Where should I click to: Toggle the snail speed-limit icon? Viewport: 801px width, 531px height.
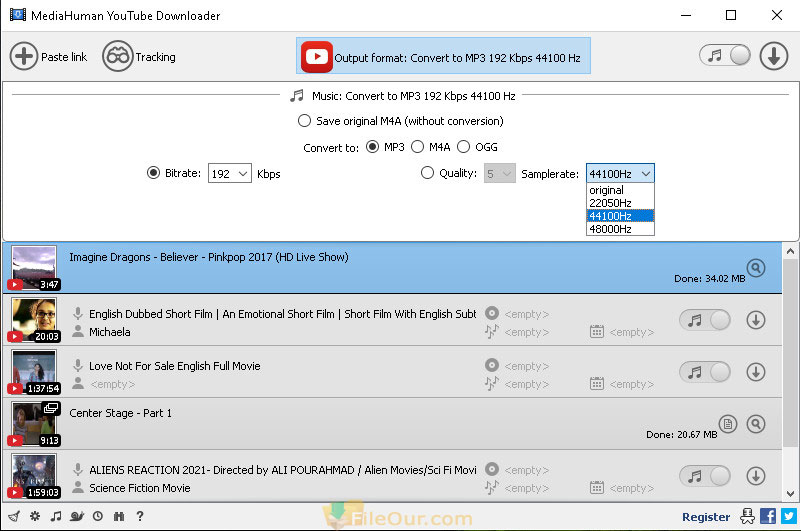(77, 516)
